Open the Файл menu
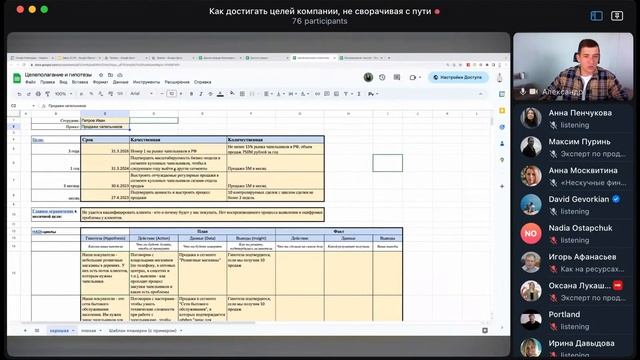640x360 pixels. point(31,82)
